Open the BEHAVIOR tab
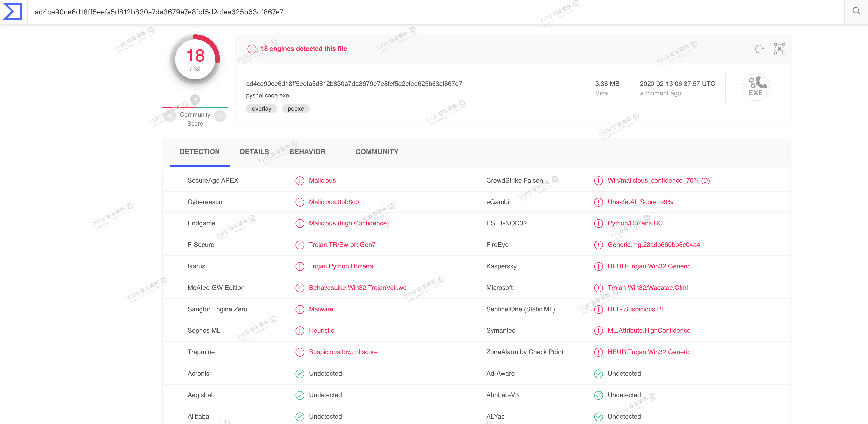868x424 pixels. point(307,152)
